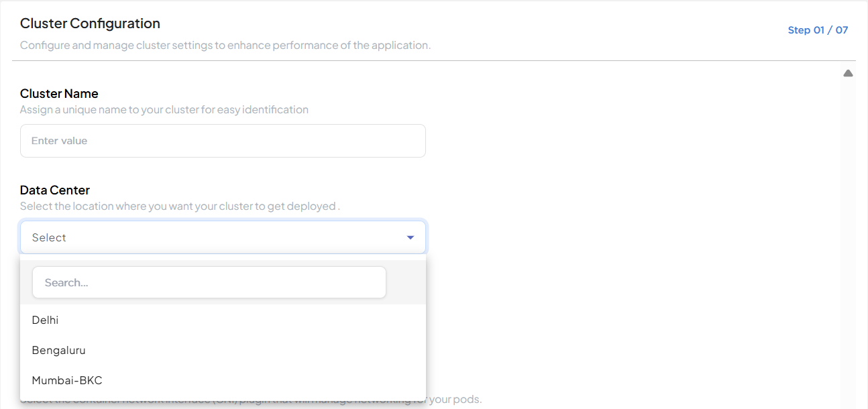The height and width of the screenshot is (409, 868).
Task: Click the grey header area beside the search box
Action: (x=406, y=282)
